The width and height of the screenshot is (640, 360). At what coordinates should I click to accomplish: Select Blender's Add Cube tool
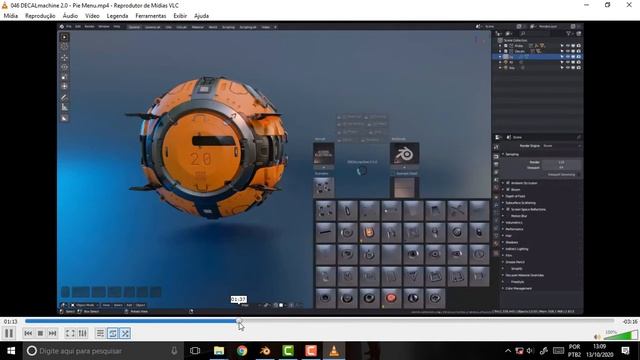(64, 118)
